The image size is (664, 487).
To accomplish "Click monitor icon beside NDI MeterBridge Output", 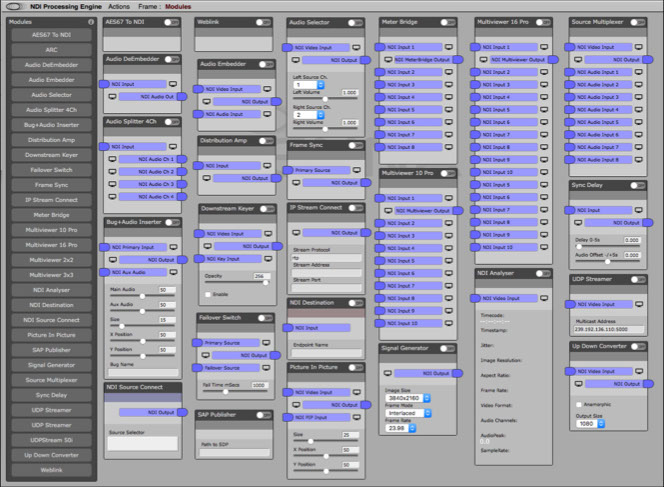I will [x=388, y=60].
